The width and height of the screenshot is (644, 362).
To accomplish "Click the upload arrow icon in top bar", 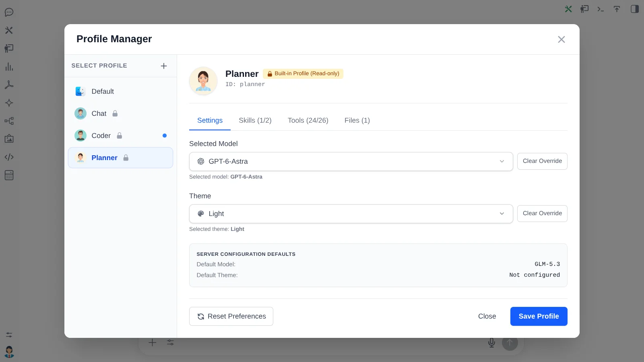I will point(617,9).
